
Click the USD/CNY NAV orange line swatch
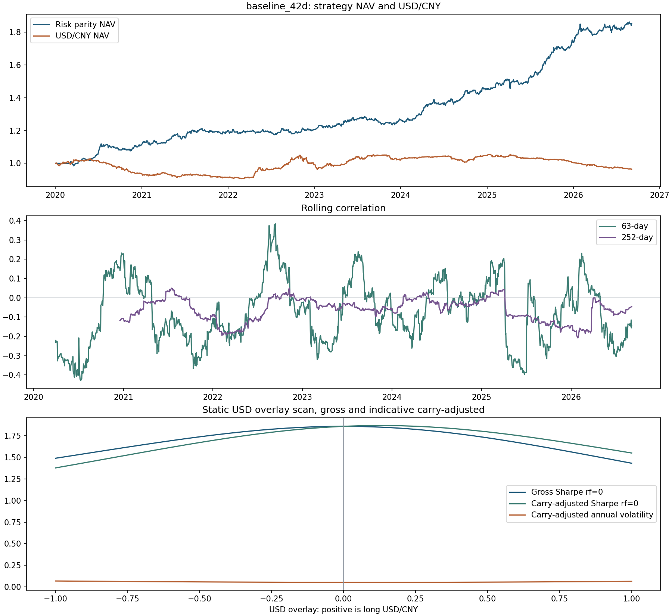click(x=42, y=36)
